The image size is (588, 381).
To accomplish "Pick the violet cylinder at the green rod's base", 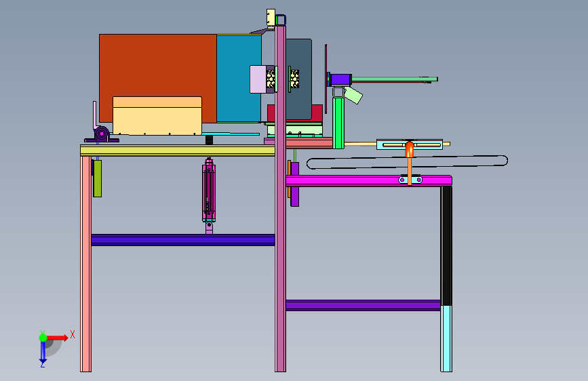I will (x=341, y=80).
